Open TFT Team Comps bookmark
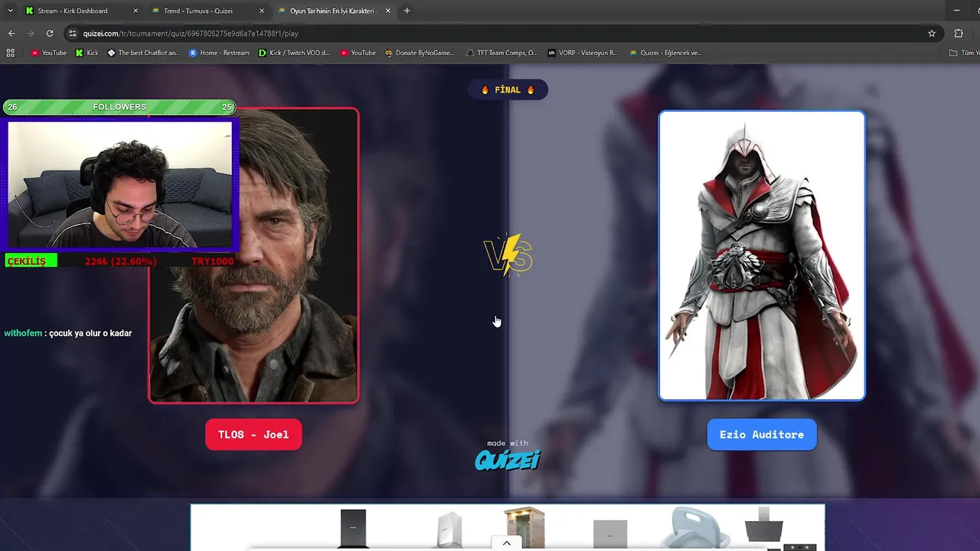 click(501, 53)
